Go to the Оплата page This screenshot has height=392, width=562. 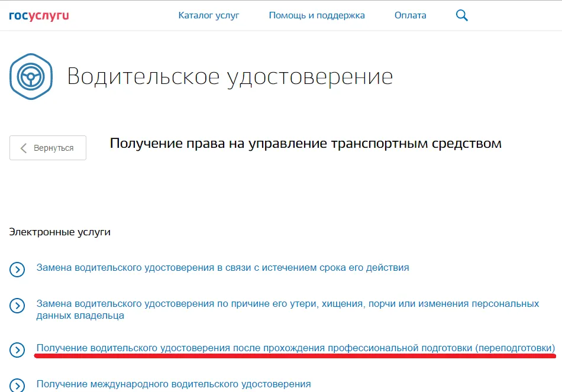[x=411, y=15]
